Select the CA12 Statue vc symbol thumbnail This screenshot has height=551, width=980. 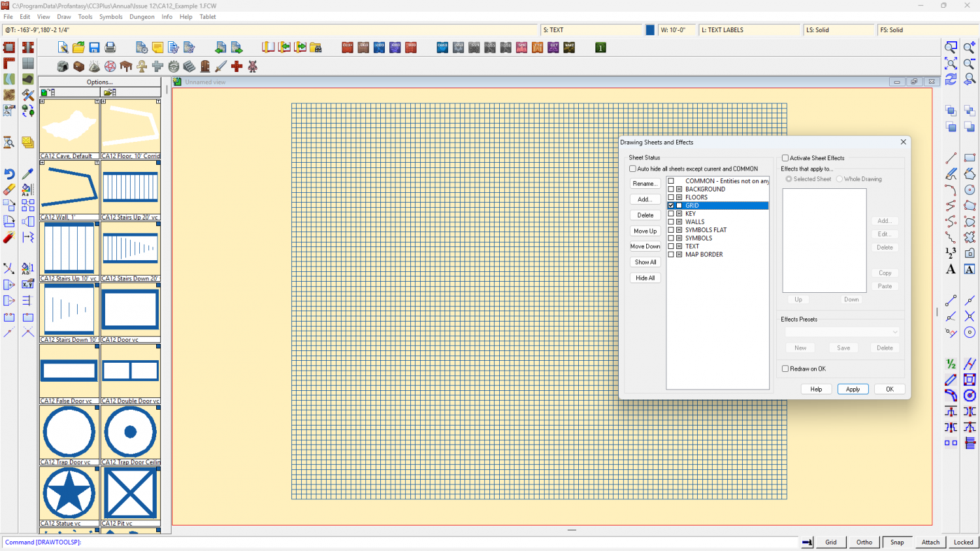pyautogui.click(x=69, y=493)
